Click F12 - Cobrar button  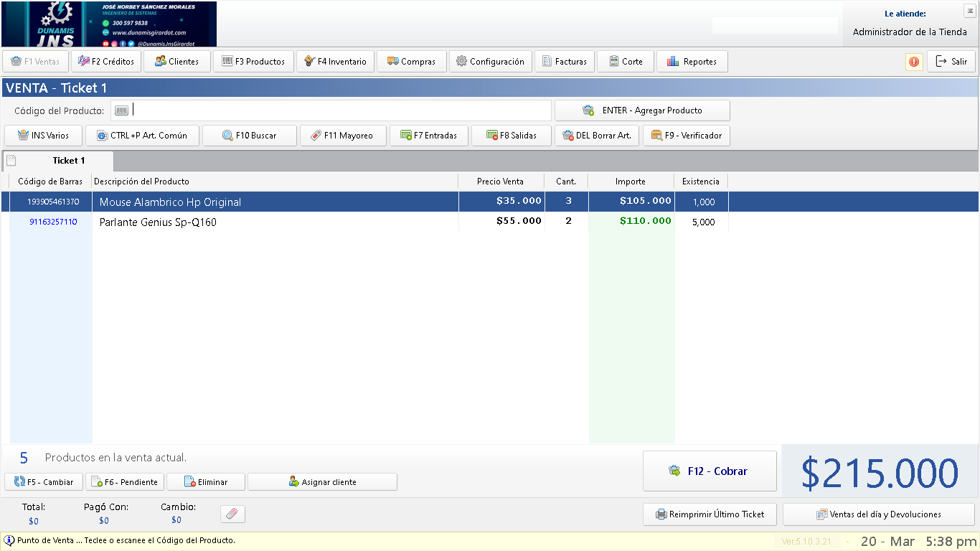pyautogui.click(x=710, y=471)
